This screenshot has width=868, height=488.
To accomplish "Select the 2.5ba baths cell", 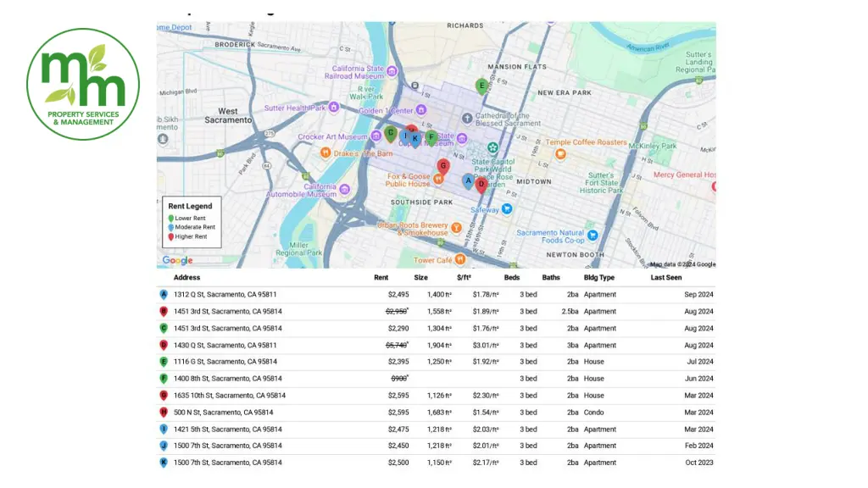I will pyautogui.click(x=570, y=312).
